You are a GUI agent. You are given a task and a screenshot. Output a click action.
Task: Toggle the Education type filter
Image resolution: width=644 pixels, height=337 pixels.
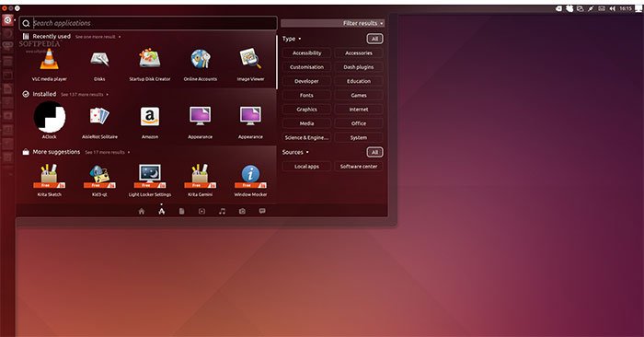click(359, 81)
